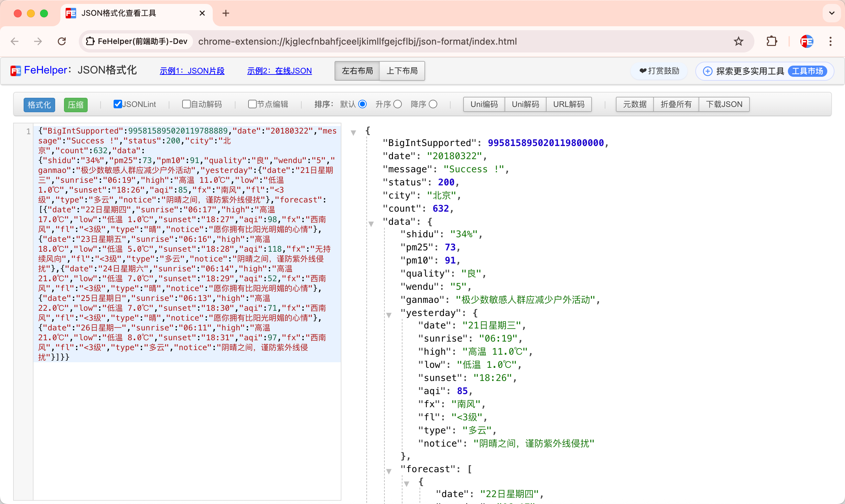Collapse the "data" node triangle
Image resolution: width=845 pixels, height=504 pixels.
(x=371, y=224)
